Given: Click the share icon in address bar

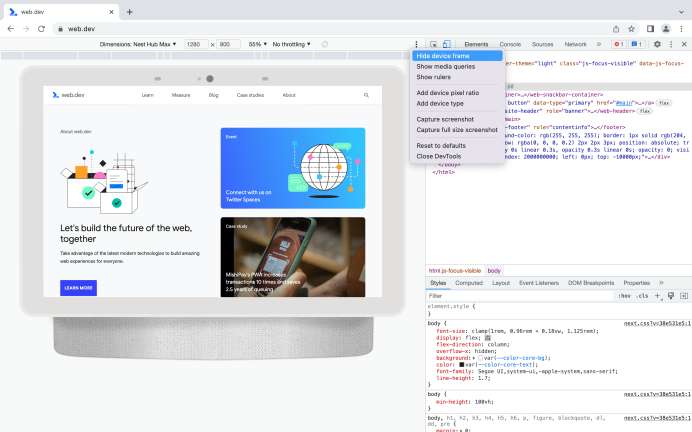Looking at the screenshot, I should click(616, 29).
